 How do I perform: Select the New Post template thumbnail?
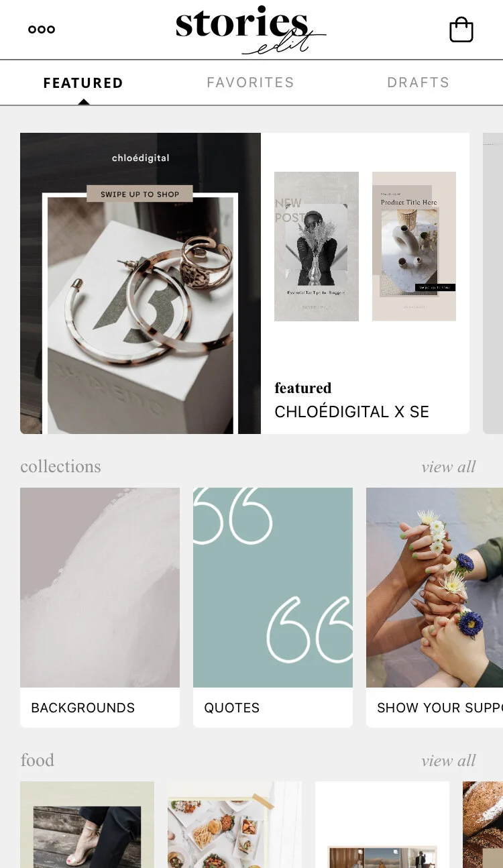pyautogui.click(x=317, y=246)
